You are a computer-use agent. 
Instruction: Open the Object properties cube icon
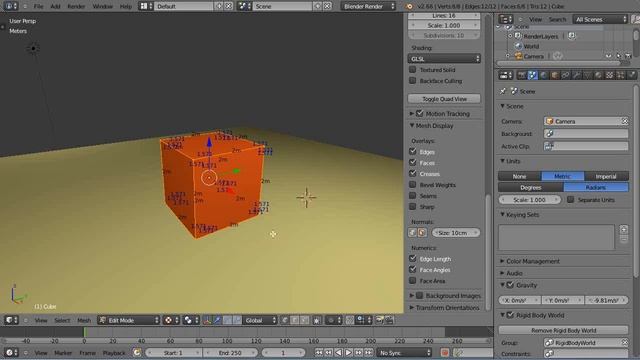click(x=555, y=75)
